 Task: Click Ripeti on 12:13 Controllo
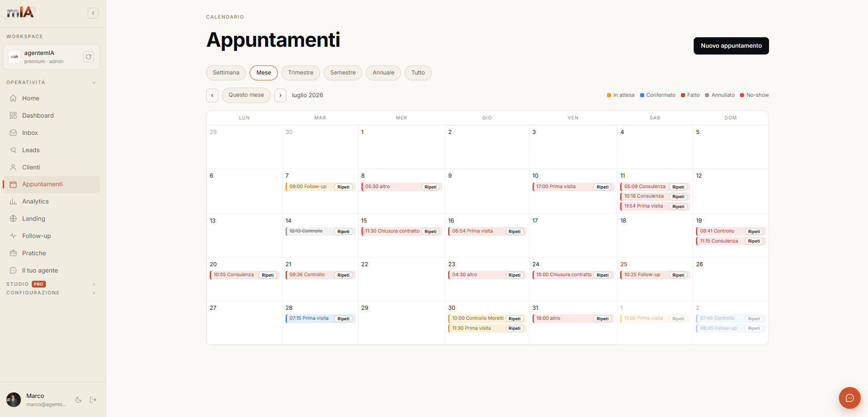click(344, 232)
